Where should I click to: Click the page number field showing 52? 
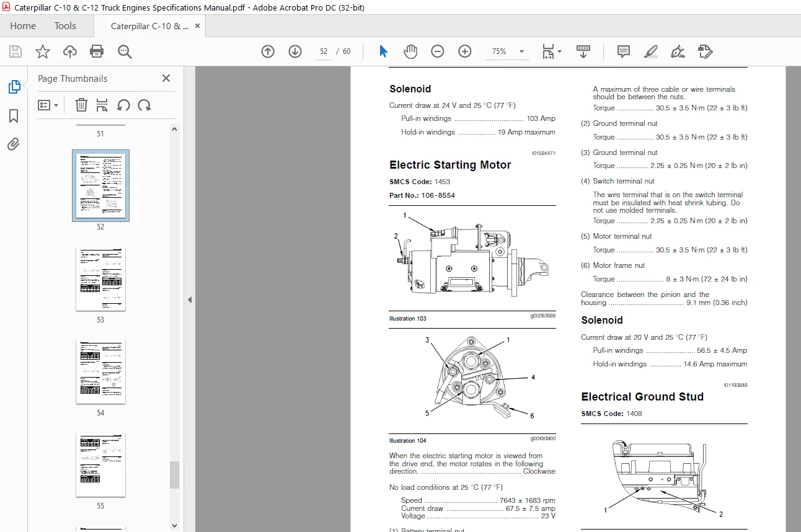tap(324, 51)
